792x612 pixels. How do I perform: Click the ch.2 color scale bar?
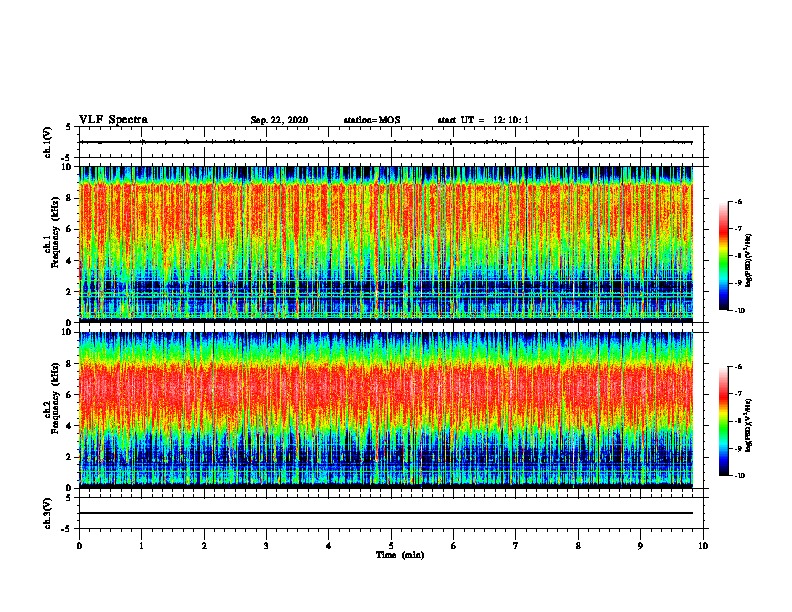(724, 421)
